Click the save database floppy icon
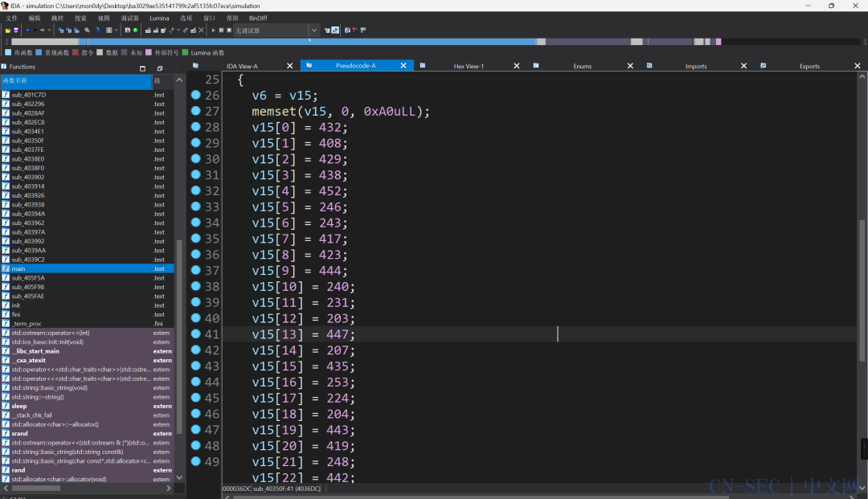Viewport: 868px width, 499px height. (x=15, y=31)
